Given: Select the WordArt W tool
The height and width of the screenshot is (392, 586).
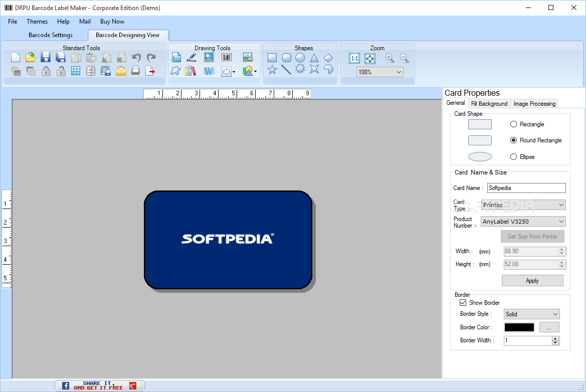Looking at the screenshot, I should (x=209, y=71).
